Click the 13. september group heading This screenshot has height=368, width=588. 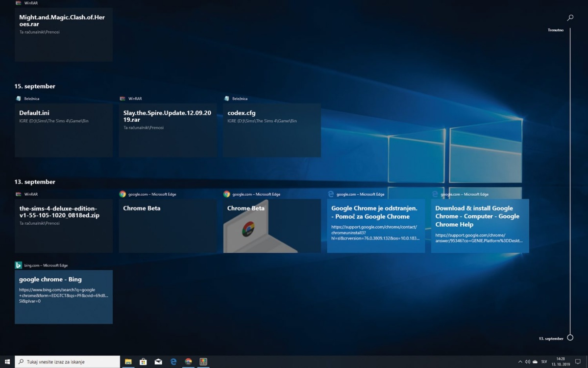35,182
